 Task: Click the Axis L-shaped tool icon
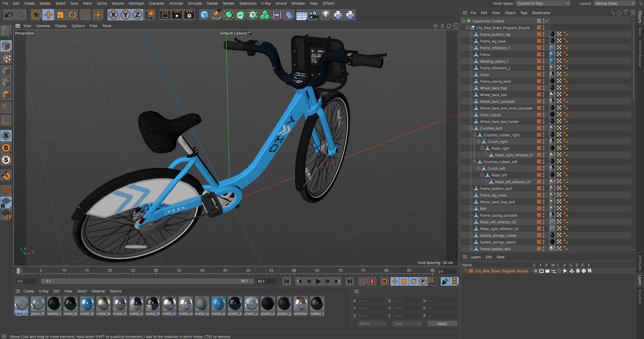(6, 120)
